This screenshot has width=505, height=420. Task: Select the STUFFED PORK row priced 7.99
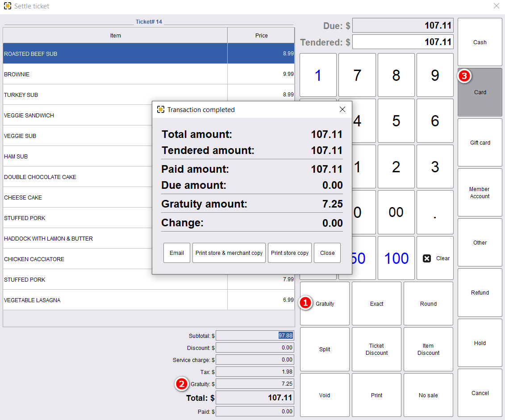click(x=149, y=280)
